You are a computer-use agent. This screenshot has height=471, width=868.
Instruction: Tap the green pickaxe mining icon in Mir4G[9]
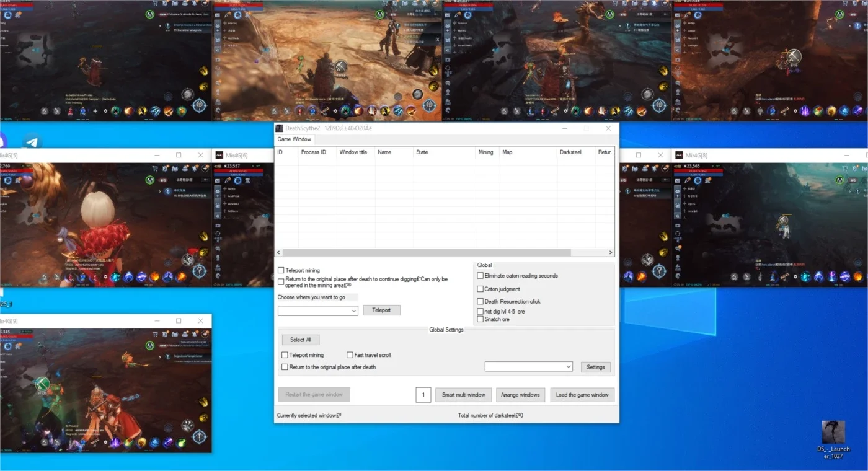[x=42, y=384]
